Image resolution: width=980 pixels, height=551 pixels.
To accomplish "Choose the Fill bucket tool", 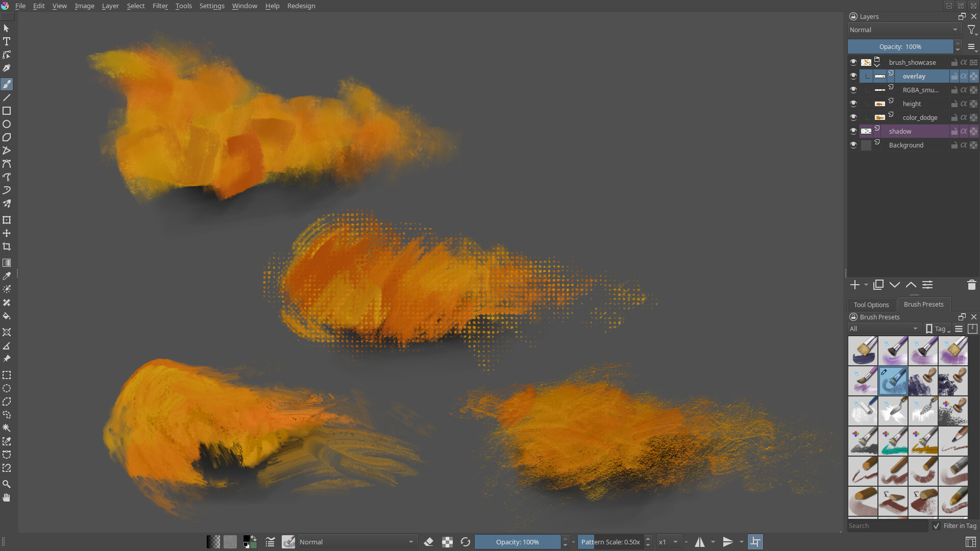I will click(x=7, y=316).
